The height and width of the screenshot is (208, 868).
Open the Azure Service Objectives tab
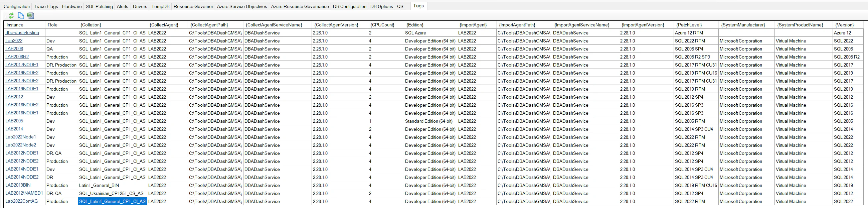(x=242, y=6)
